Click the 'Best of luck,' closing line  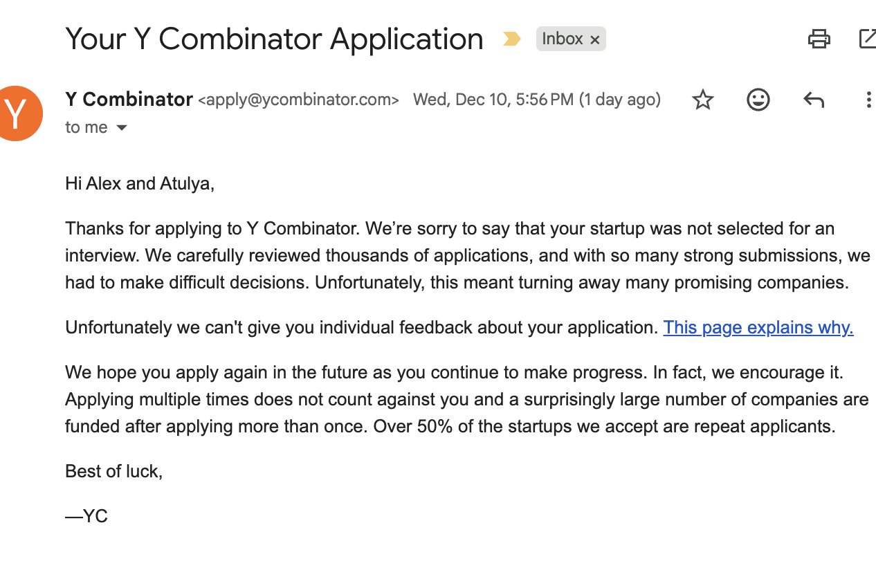[113, 471]
